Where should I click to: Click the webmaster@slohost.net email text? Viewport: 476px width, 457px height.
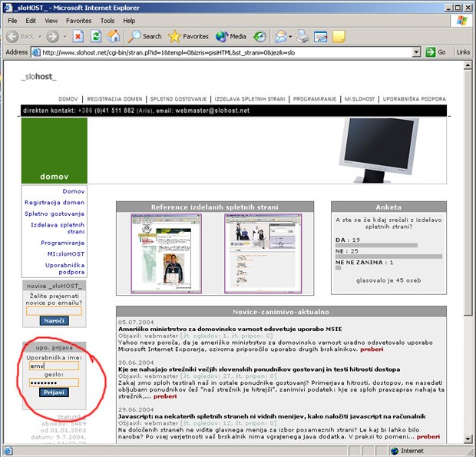(212, 111)
